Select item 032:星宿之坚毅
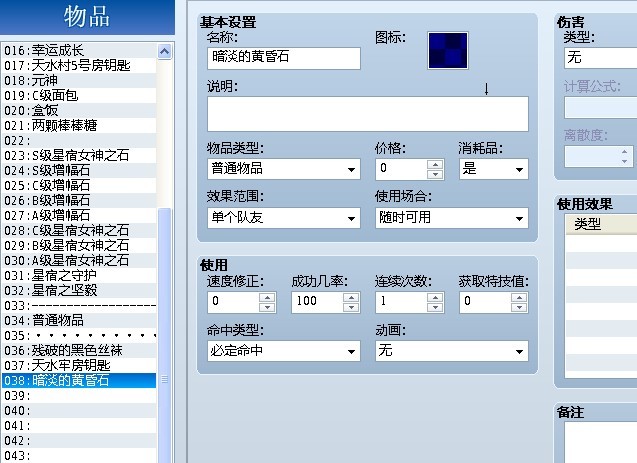The width and height of the screenshot is (637, 463). tap(79, 291)
